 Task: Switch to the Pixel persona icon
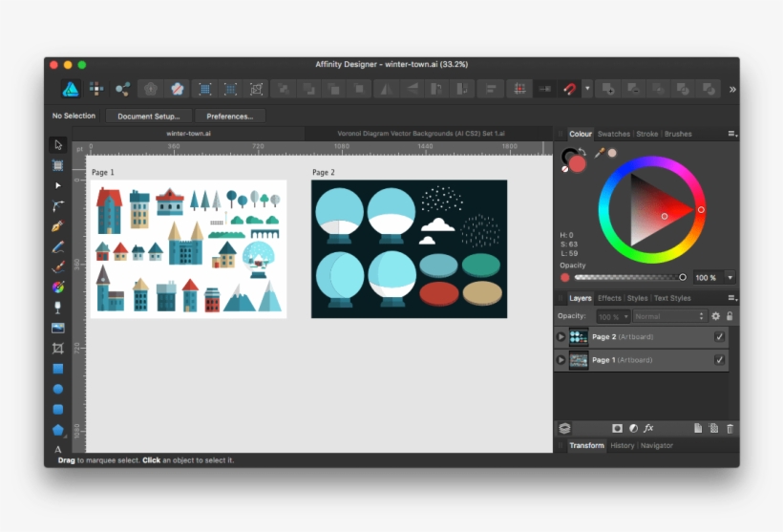96,89
